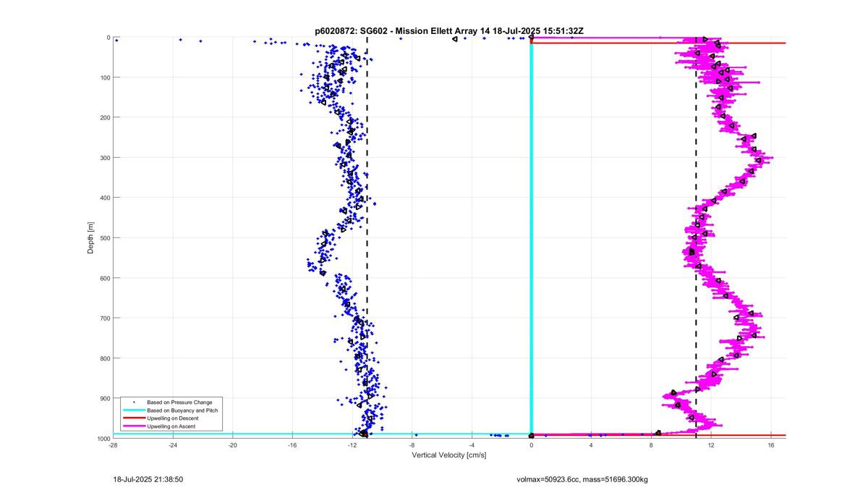
Task: Click the depth axis tick label '1000'
Action: point(103,439)
